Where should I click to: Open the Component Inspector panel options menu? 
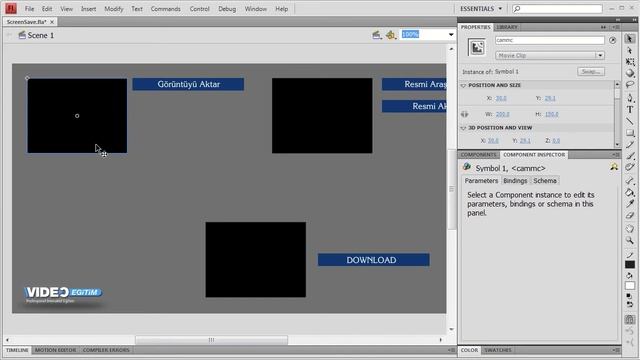point(616,155)
